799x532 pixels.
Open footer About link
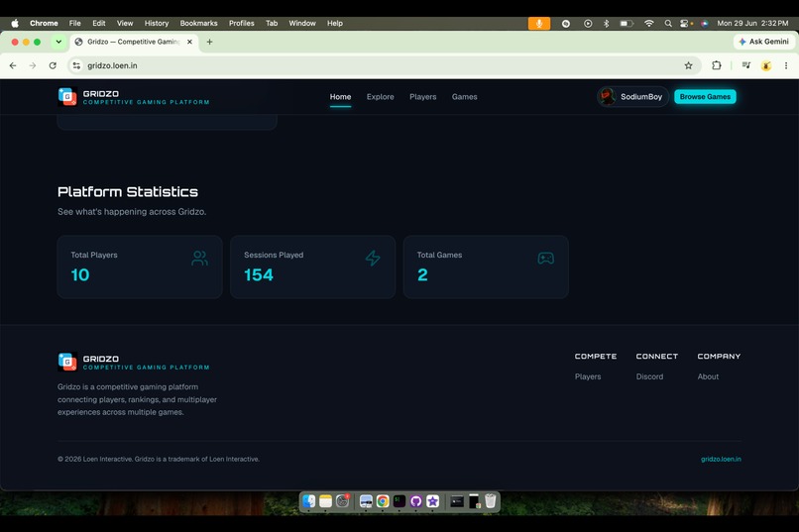pos(708,376)
